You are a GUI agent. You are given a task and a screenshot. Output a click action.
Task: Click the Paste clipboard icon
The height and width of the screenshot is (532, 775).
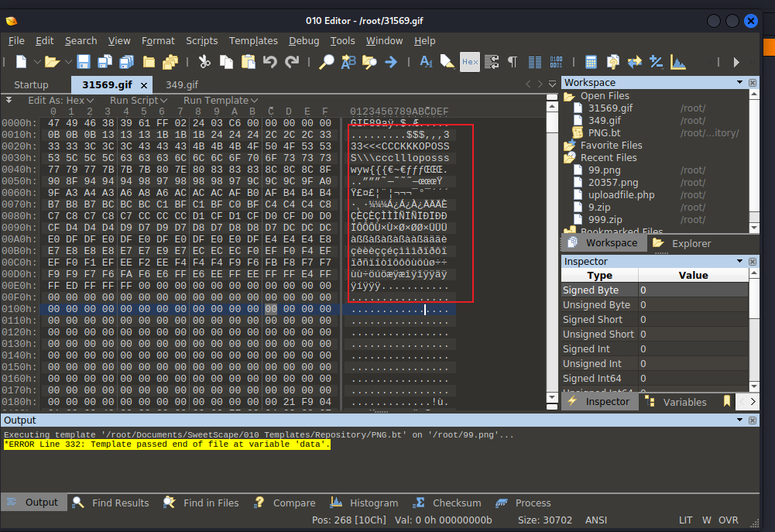tap(248, 62)
